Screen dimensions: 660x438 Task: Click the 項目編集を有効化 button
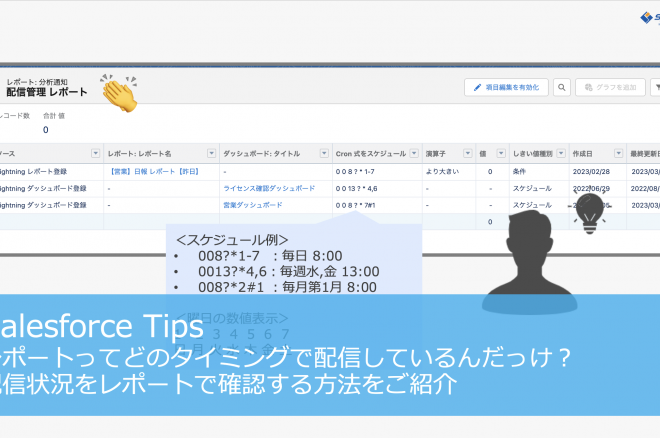pos(506,88)
